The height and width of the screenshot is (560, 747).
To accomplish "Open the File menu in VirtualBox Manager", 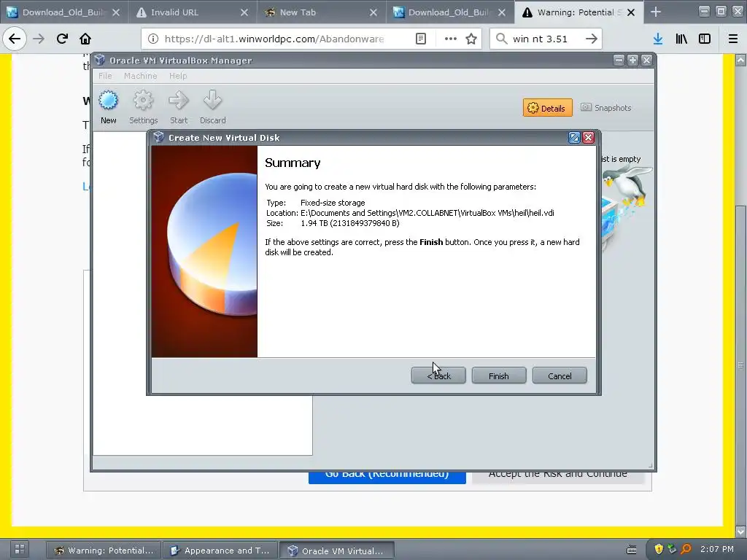I will pos(105,76).
